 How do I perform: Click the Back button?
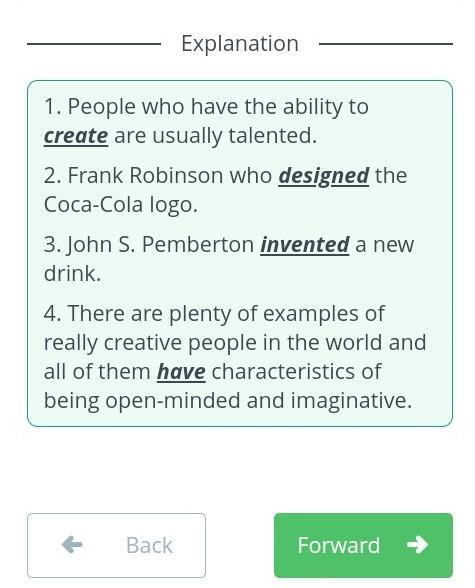(x=116, y=545)
